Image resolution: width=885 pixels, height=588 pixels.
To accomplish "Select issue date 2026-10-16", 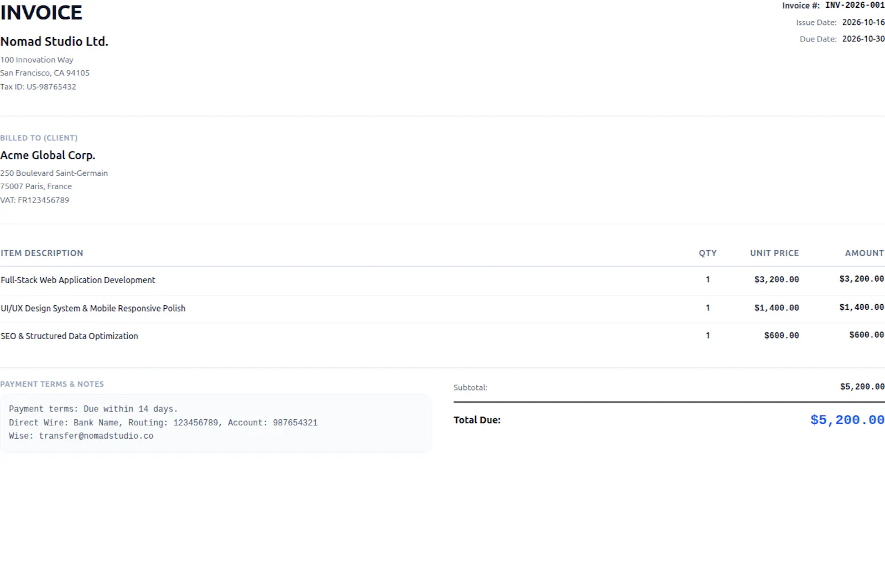I will [x=863, y=22].
